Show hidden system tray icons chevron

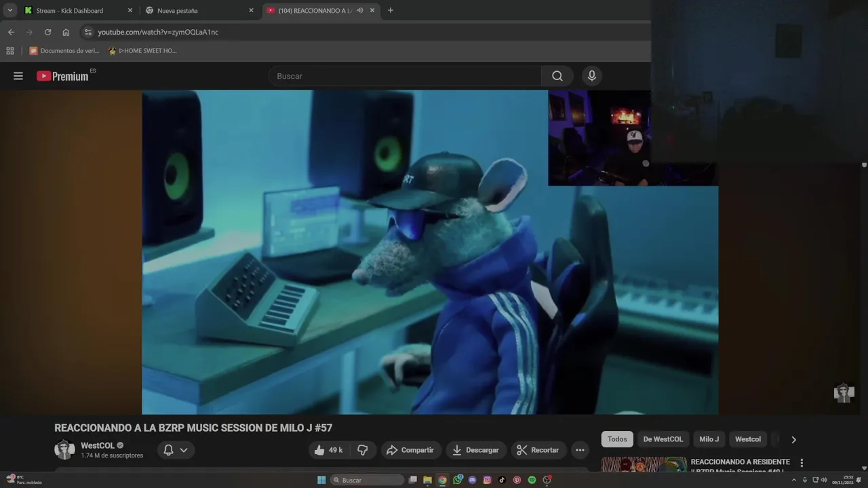click(x=794, y=480)
